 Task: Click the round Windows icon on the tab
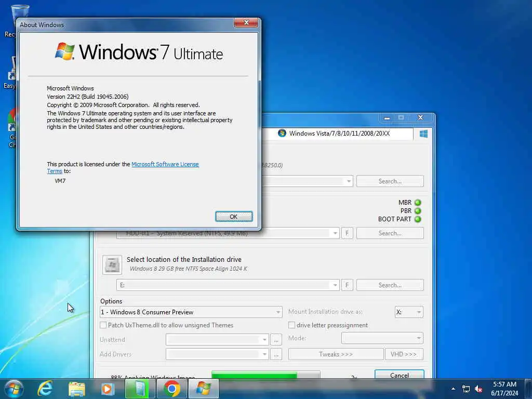click(282, 133)
